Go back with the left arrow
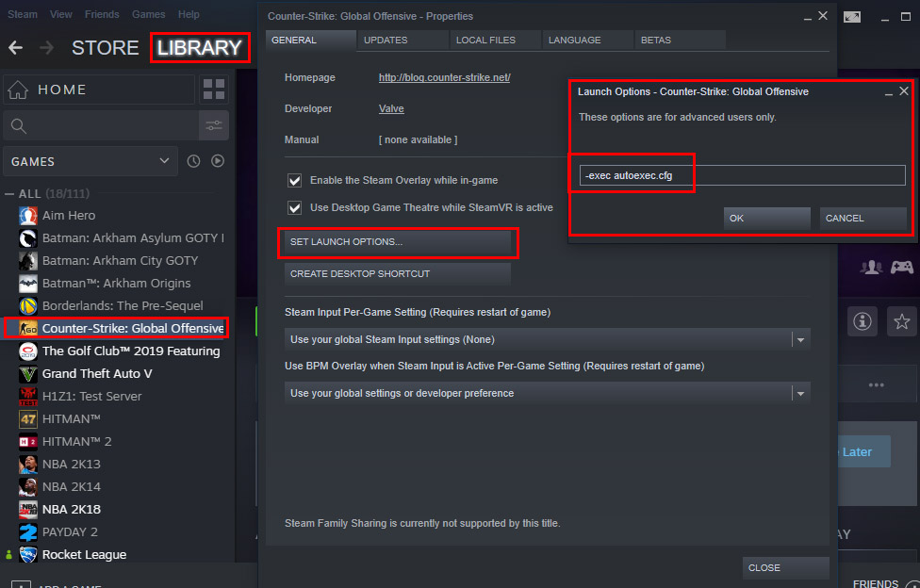Viewport: 920px width, 588px height. point(15,47)
